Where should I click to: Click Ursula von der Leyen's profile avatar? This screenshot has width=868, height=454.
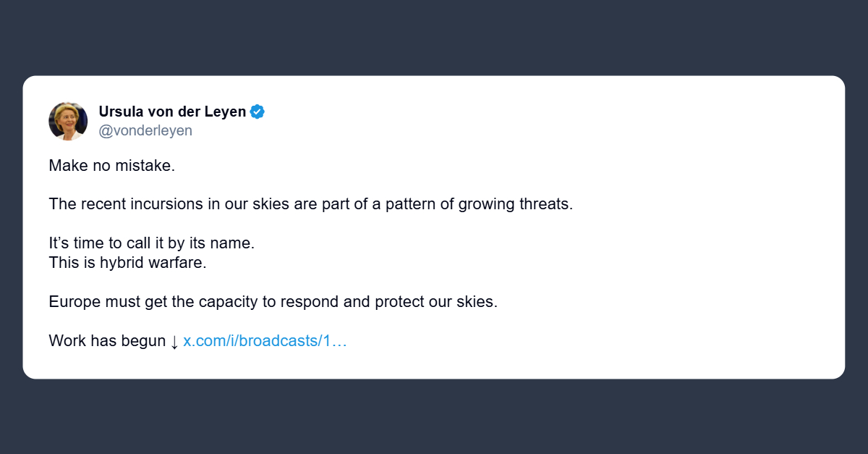tap(68, 121)
